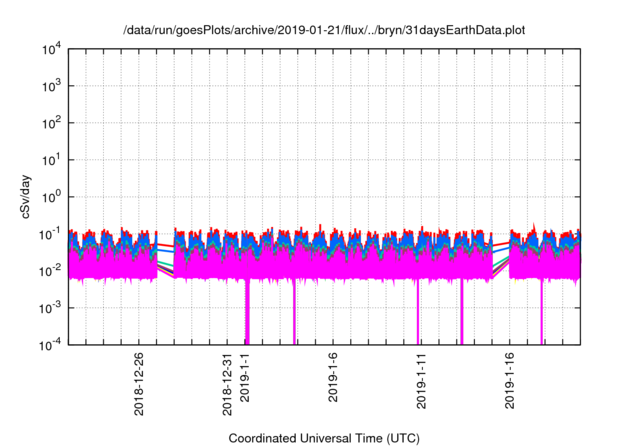Click the plot title file path text

(324, 30)
